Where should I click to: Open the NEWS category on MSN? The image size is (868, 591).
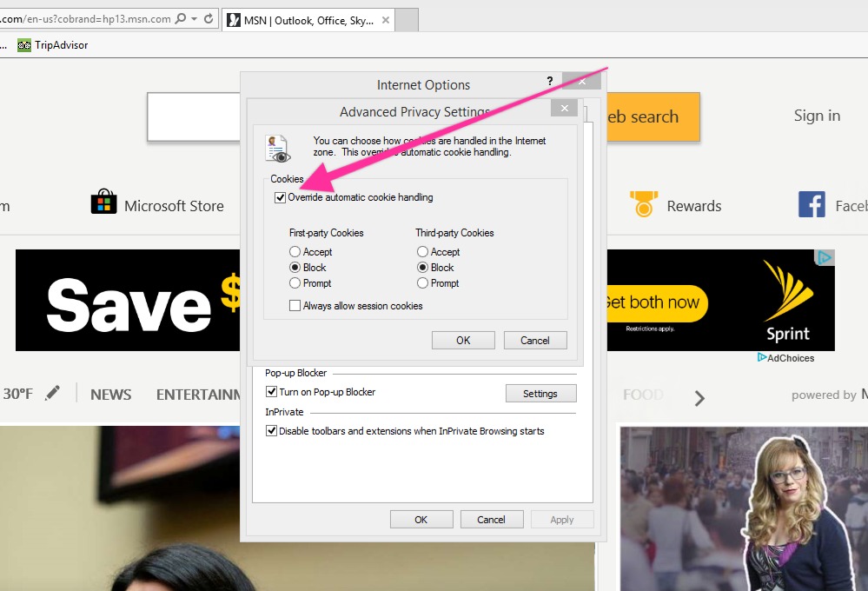coord(110,395)
